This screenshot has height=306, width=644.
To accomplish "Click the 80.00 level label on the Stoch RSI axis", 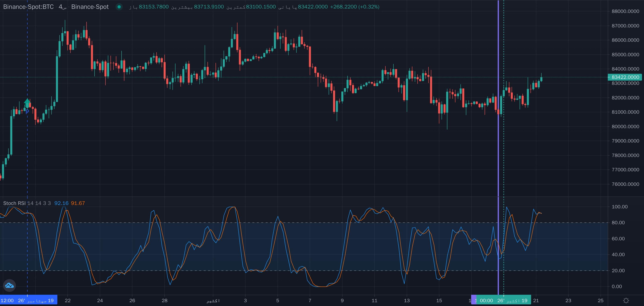I will (618, 223).
